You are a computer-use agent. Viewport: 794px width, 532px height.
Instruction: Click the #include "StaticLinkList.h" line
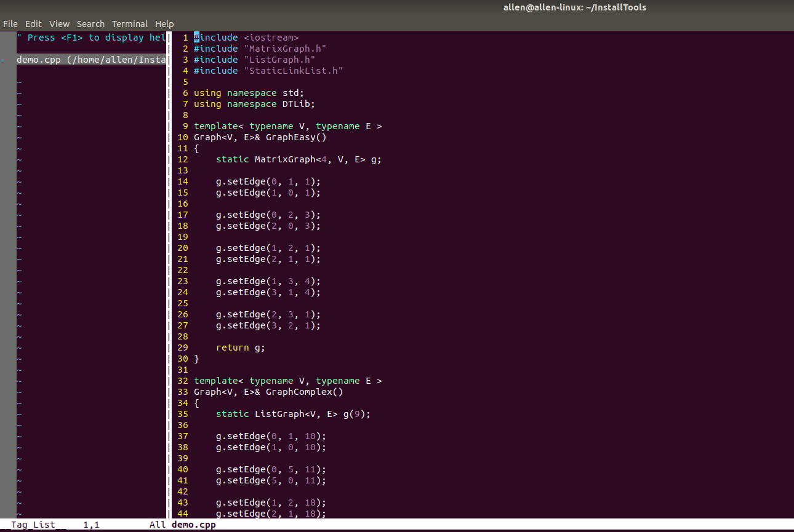pyautogui.click(x=268, y=71)
